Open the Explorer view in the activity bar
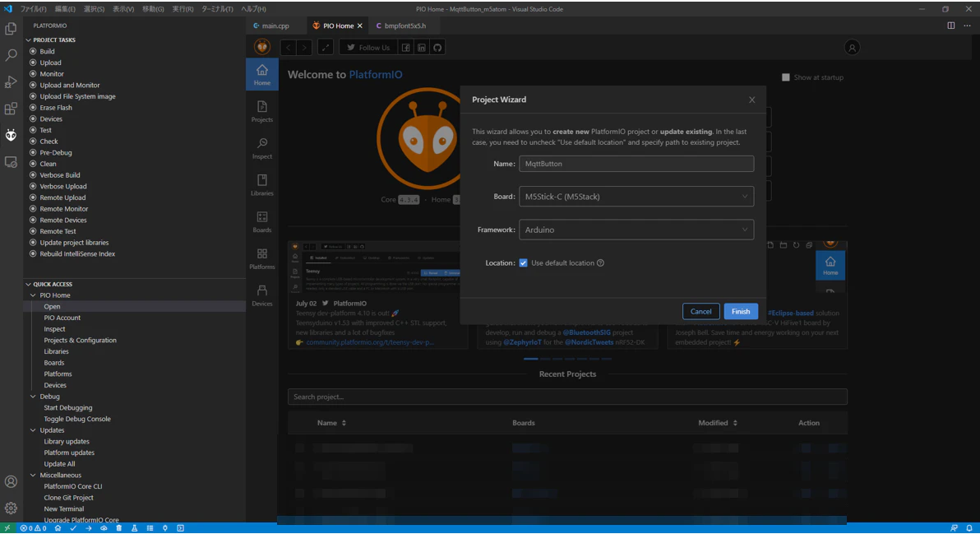Viewport: 980px width, 534px height. pyautogui.click(x=11, y=29)
